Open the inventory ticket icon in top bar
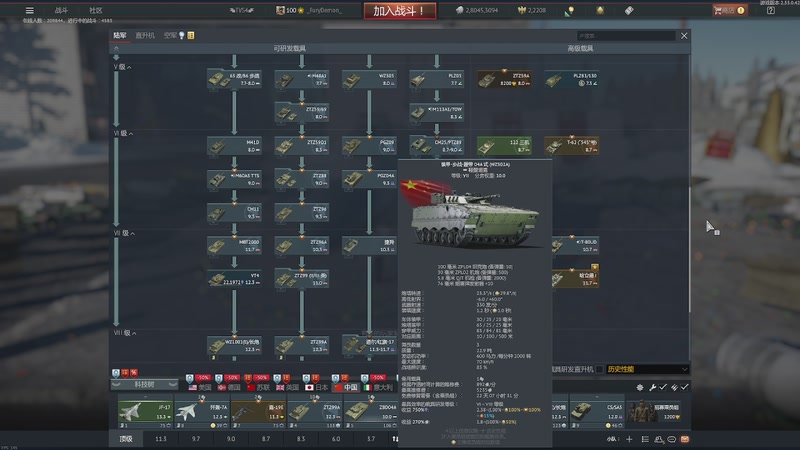 tap(629, 10)
